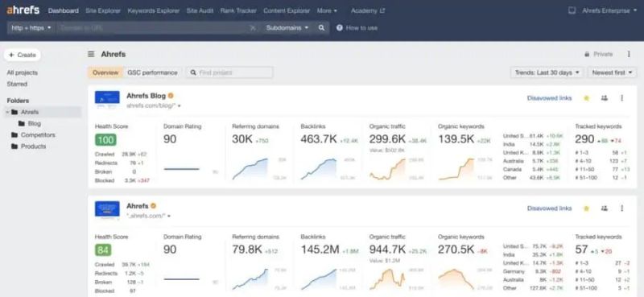This screenshot has height=297, width=644.
Task: Expand the ahrefs.com/blog/ URL dropdown arrow
Action: click(180, 106)
